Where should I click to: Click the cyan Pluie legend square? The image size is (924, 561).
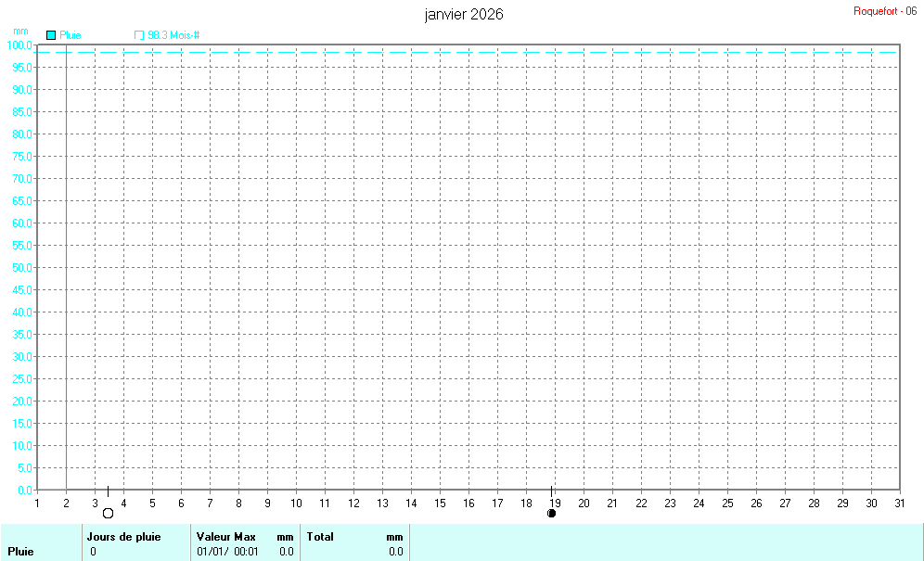click(x=51, y=35)
